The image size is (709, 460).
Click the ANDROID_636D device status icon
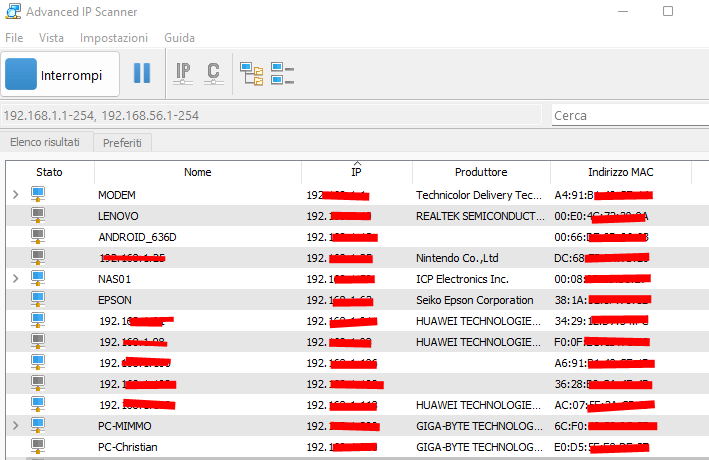[38, 236]
